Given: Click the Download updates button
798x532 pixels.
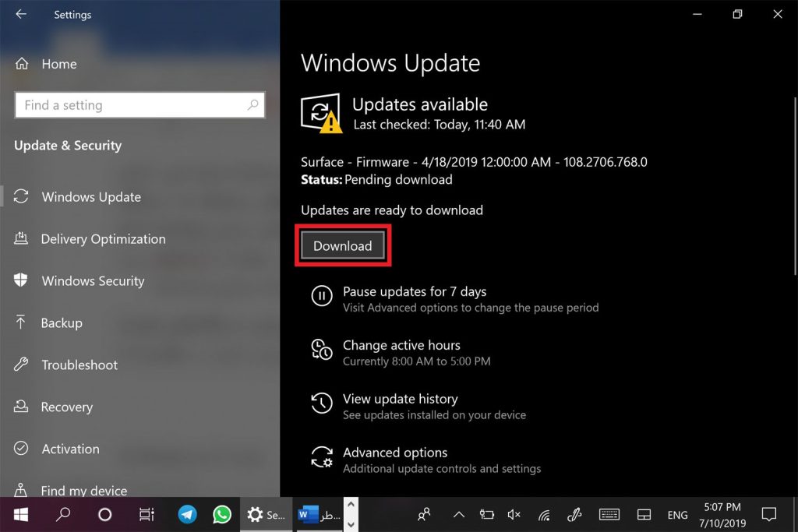Looking at the screenshot, I should (x=343, y=246).
